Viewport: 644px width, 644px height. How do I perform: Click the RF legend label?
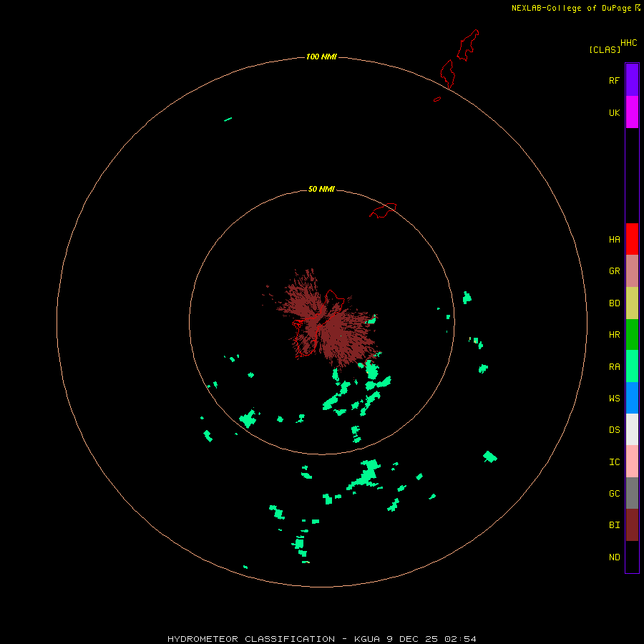click(x=614, y=80)
